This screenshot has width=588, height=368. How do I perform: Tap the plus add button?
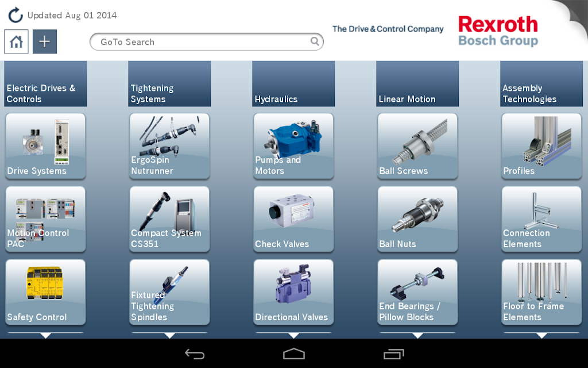click(x=45, y=41)
